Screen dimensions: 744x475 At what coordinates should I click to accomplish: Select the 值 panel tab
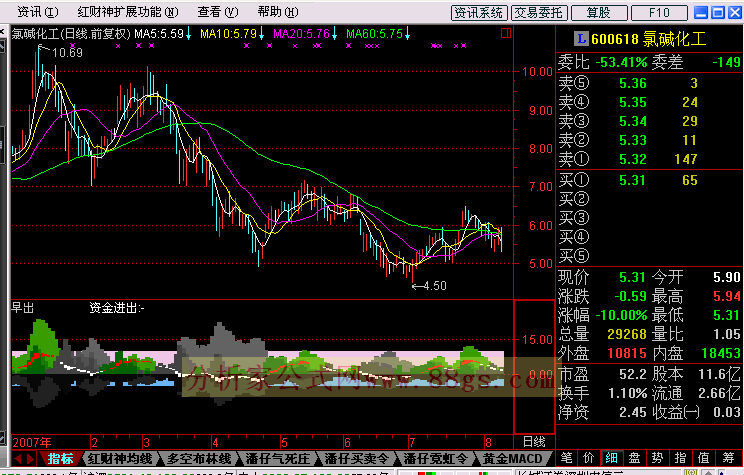pyautogui.click(x=704, y=458)
